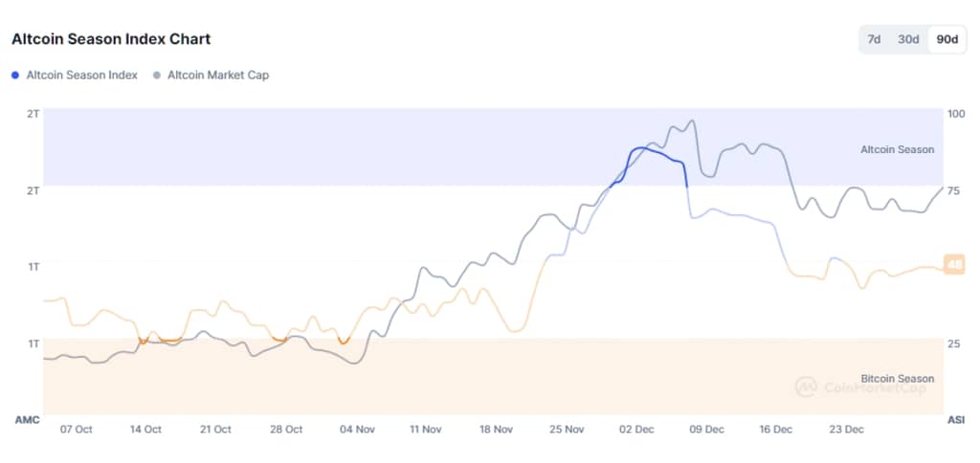Image resolution: width=980 pixels, height=463 pixels.
Task: Click the Altcoin Season Index Chart title
Action: (x=111, y=39)
